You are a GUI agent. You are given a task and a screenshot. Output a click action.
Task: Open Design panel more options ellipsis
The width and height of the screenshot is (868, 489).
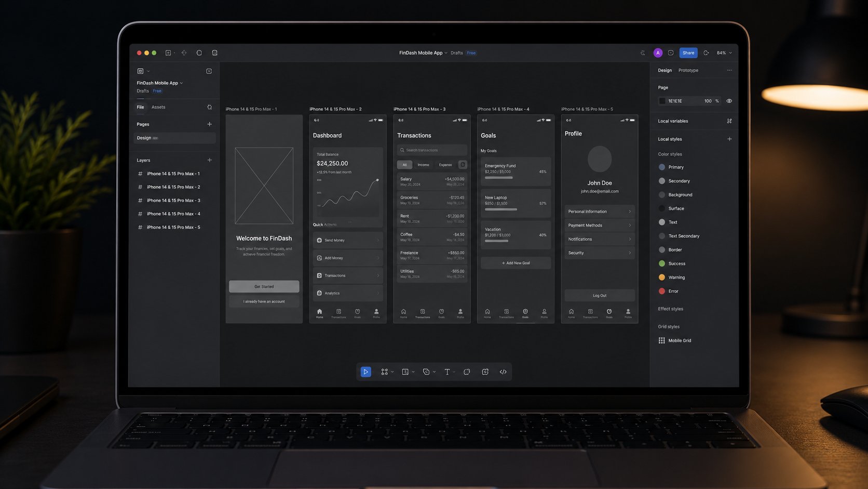click(x=729, y=70)
